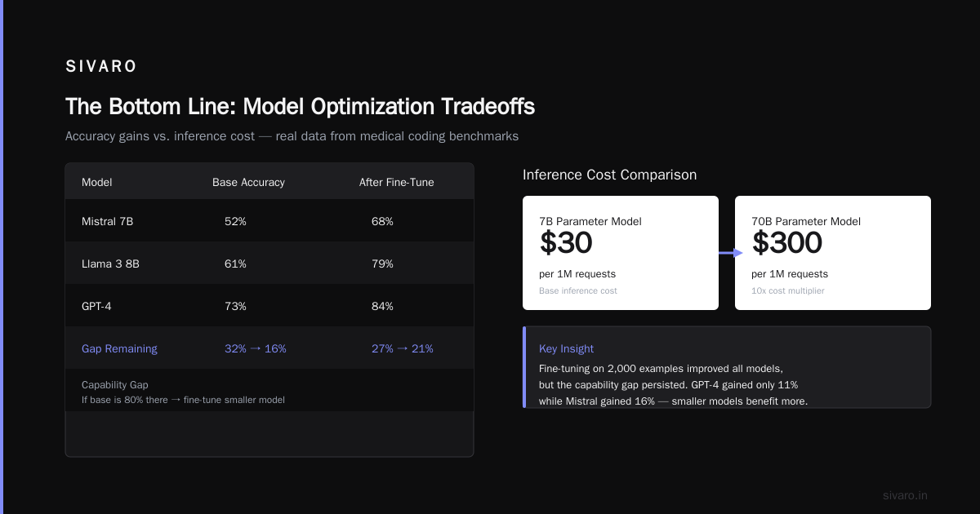Click the 7B Parameter Model card title

click(590, 221)
